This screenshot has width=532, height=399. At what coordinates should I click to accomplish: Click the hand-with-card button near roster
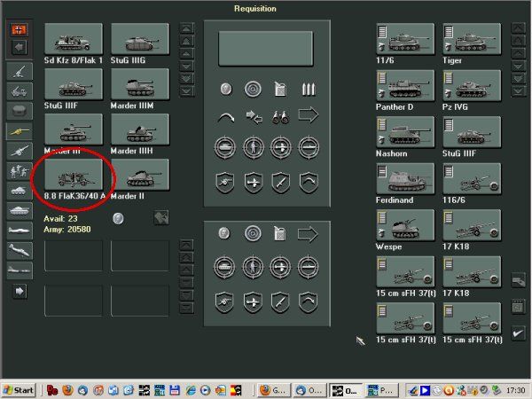point(518,281)
